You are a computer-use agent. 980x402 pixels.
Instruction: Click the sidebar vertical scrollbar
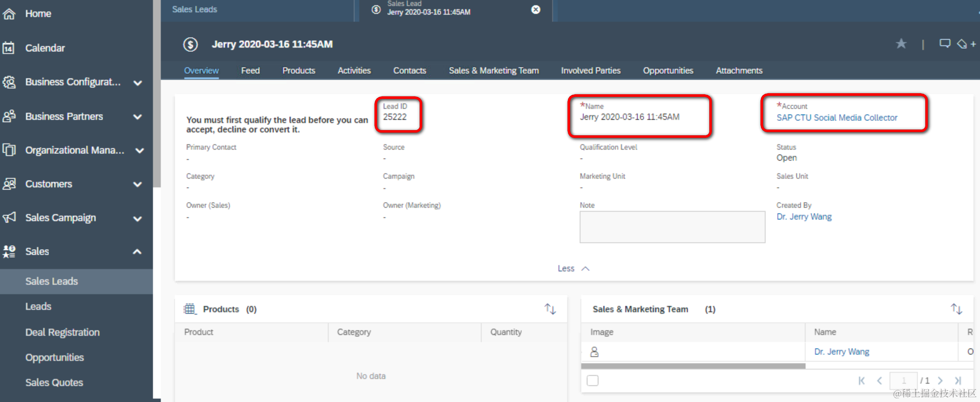point(156,93)
